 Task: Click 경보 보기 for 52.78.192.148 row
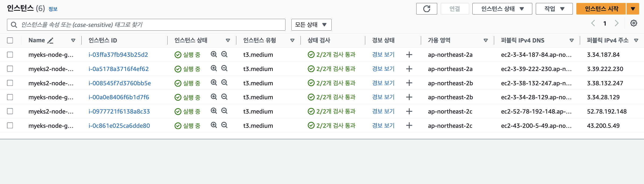click(383, 111)
